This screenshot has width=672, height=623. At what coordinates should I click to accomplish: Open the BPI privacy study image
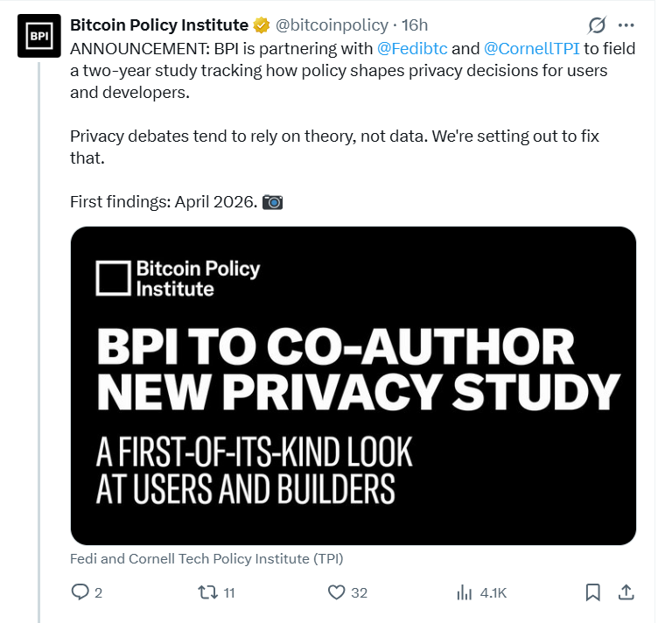point(353,385)
